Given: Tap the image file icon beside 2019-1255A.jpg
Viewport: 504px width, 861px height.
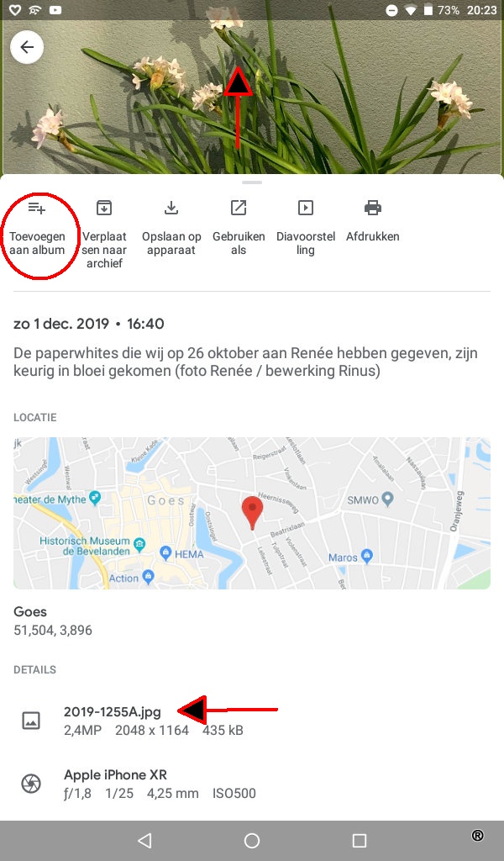Looking at the screenshot, I should (x=31, y=721).
